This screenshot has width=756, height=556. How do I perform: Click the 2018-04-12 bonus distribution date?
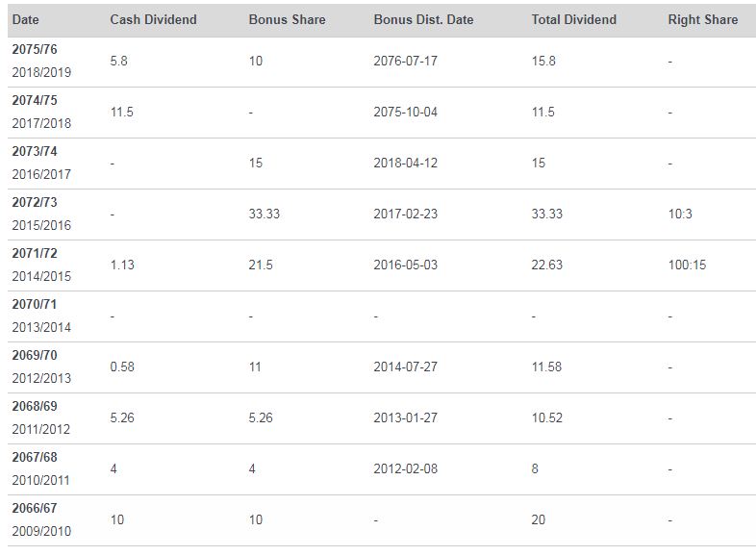coord(406,163)
